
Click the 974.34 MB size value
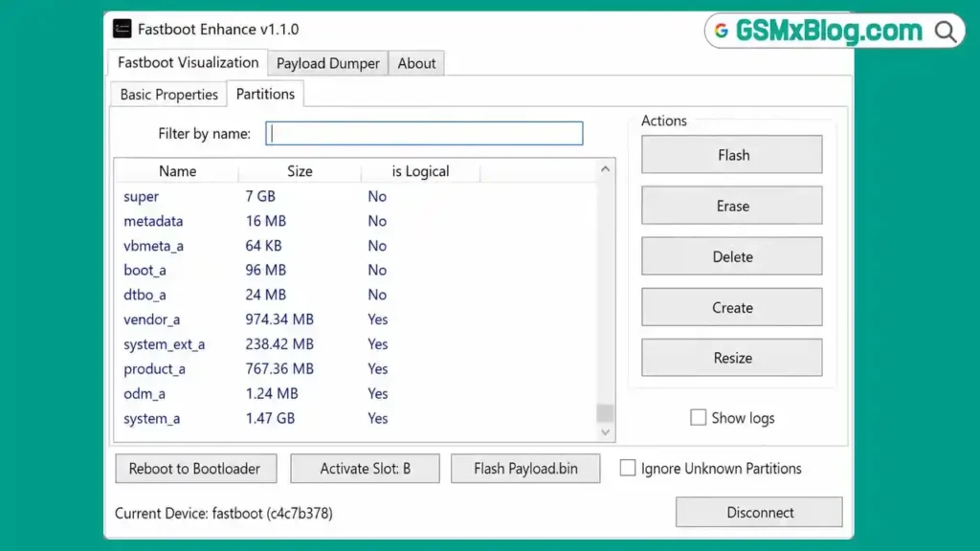pos(279,320)
